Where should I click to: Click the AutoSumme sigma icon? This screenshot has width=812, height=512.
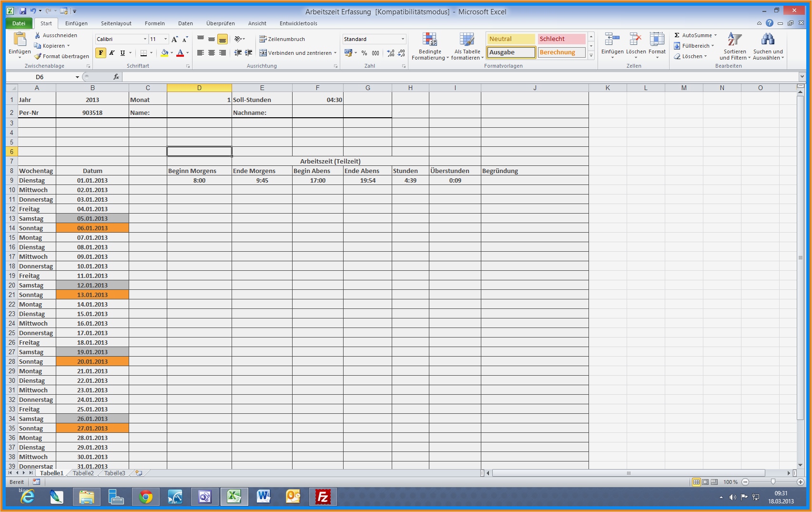(x=677, y=35)
